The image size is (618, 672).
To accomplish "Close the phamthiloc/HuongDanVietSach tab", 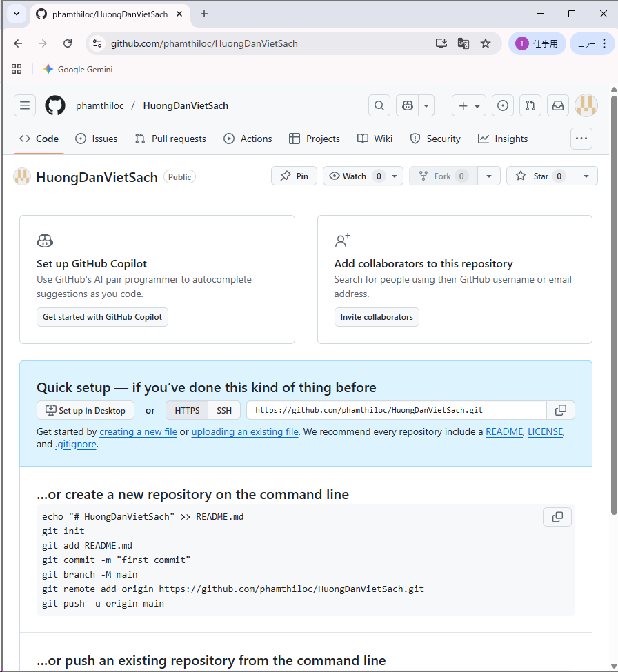I will tap(179, 14).
